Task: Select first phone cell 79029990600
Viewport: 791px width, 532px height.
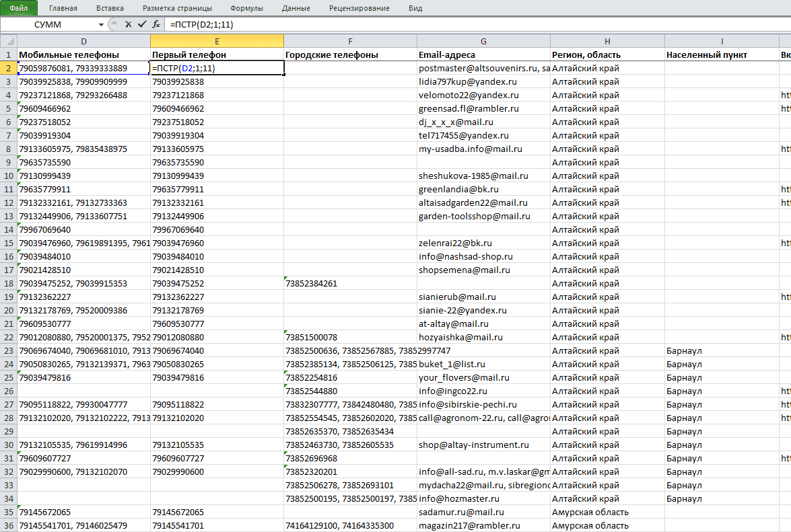Action: pyautogui.click(x=217, y=471)
